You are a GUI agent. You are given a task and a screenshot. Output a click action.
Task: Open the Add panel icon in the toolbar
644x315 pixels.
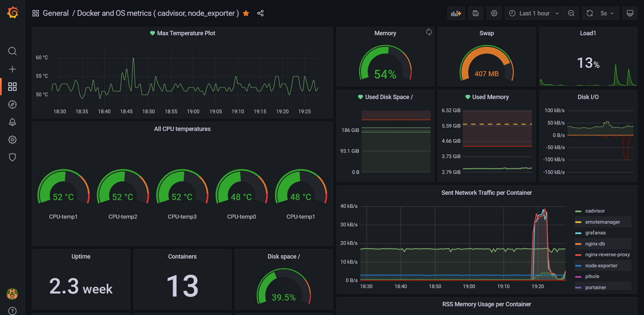(x=456, y=13)
